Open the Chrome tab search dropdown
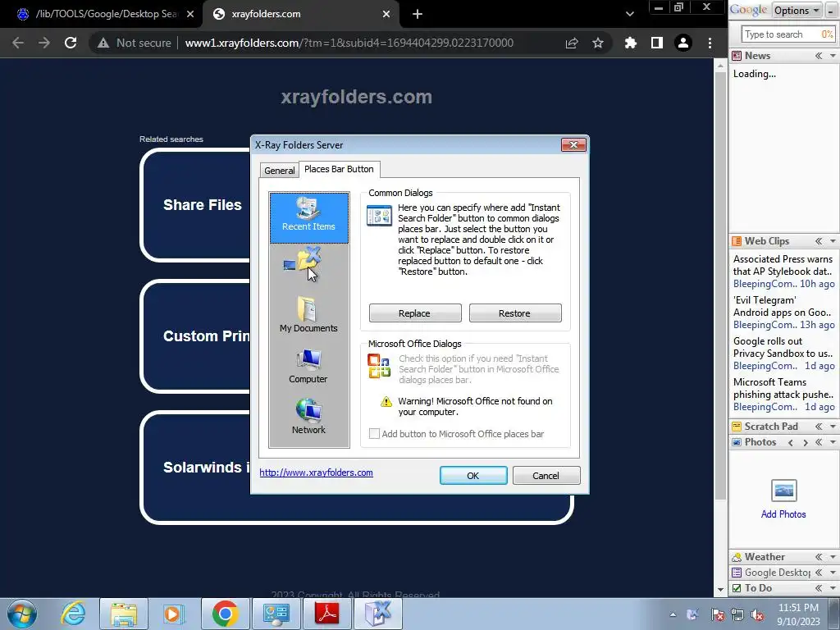Screen dimensions: 840x630 pos(630,14)
